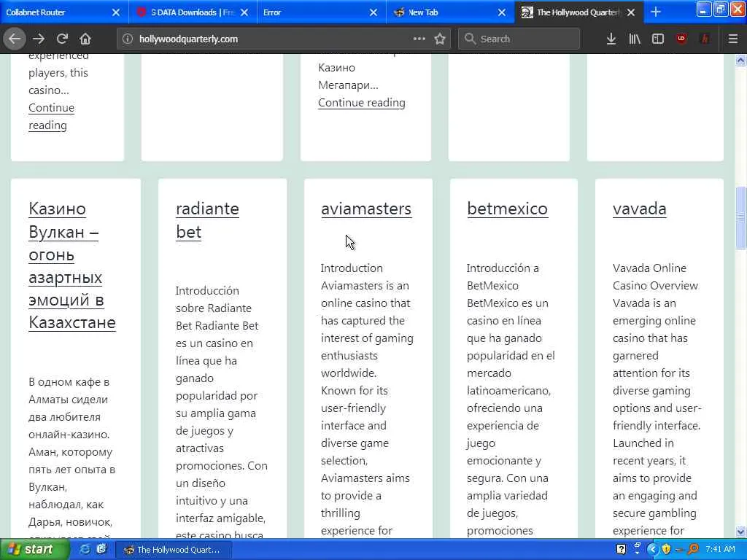The image size is (747, 560).
Task: Click the 7:41 AM system clock
Action: (x=720, y=550)
